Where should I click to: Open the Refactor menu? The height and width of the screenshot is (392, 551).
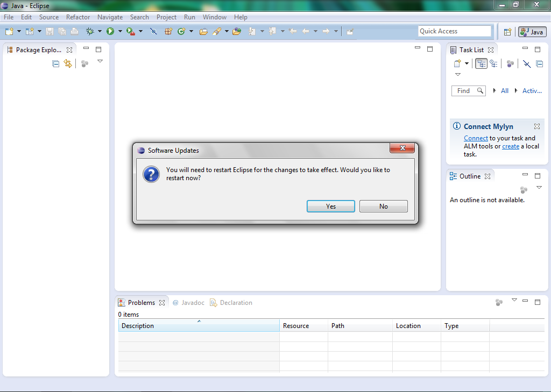point(78,17)
